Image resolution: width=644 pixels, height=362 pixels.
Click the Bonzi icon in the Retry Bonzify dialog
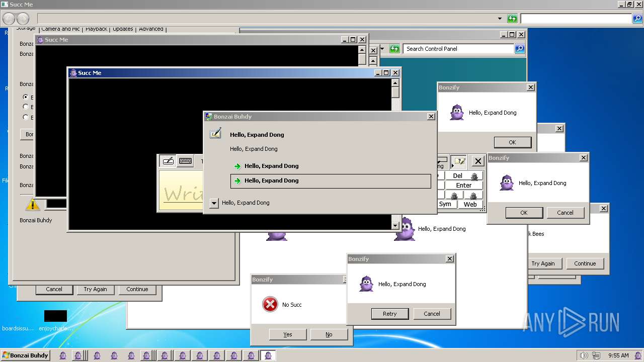[366, 284]
